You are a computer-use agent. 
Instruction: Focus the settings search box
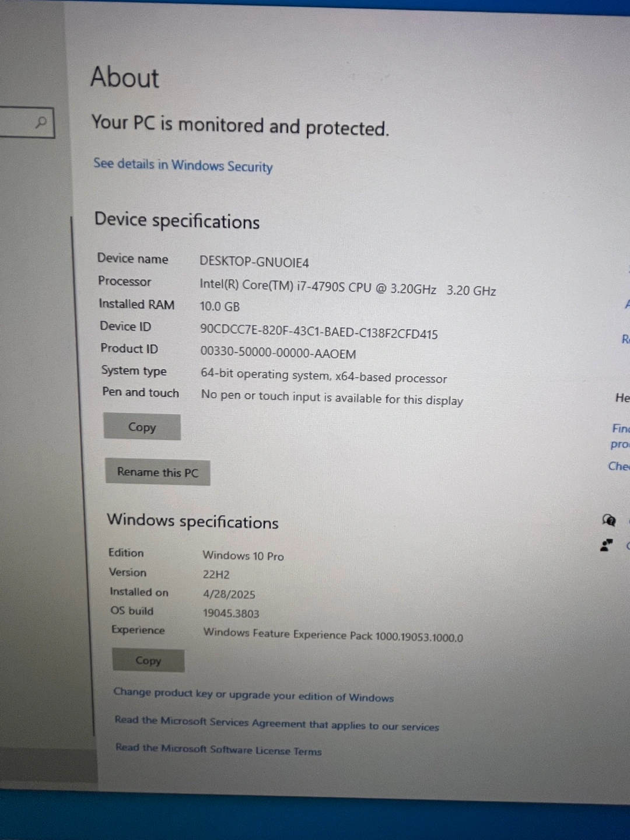pyautogui.click(x=27, y=123)
